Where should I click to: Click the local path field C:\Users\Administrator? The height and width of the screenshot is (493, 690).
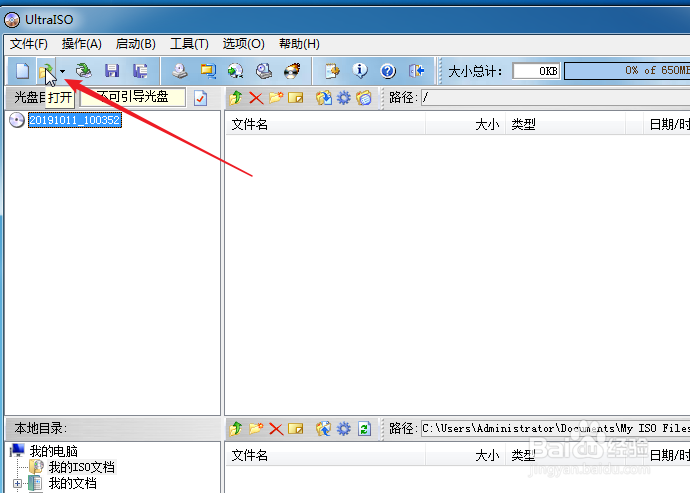pyautogui.click(x=555, y=428)
